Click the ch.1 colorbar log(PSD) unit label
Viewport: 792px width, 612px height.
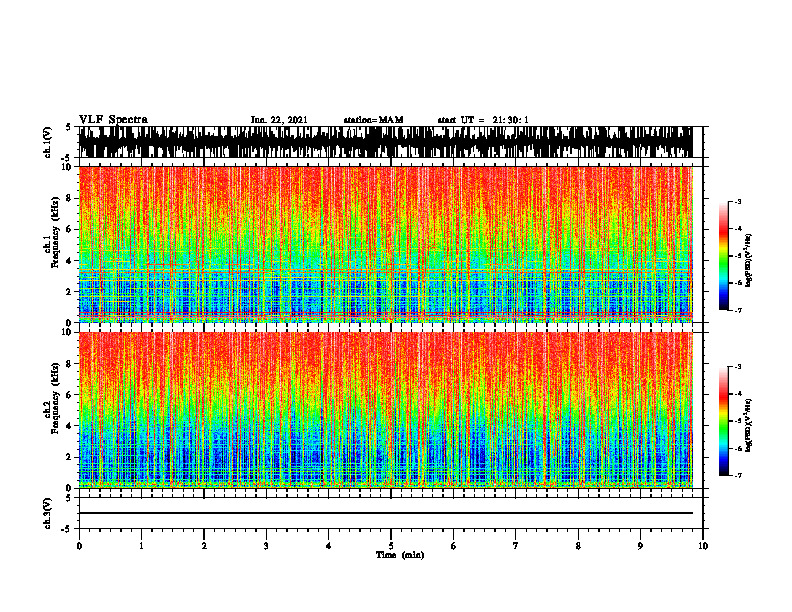(749, 261)
